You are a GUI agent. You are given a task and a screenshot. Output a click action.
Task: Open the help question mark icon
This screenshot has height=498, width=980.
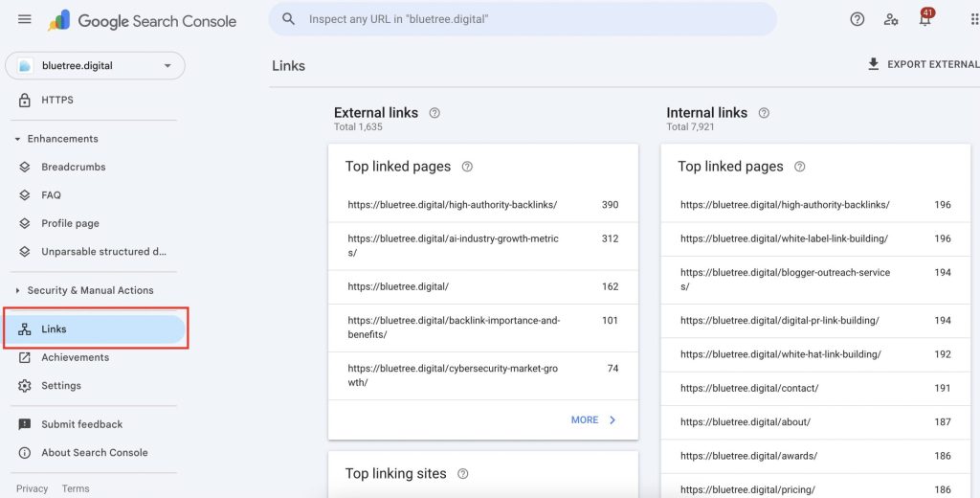click(857, 19)
